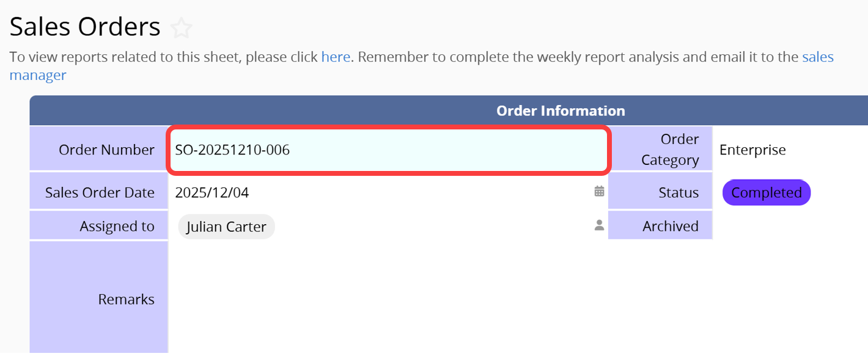Click the Status field label
Image resolution: width=868 pixels, height=359 pixels.
pyautogui.click(x=679, y=193)
